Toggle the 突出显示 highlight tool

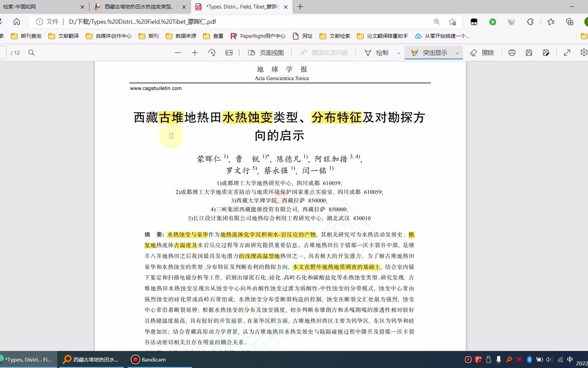(429, 52)
